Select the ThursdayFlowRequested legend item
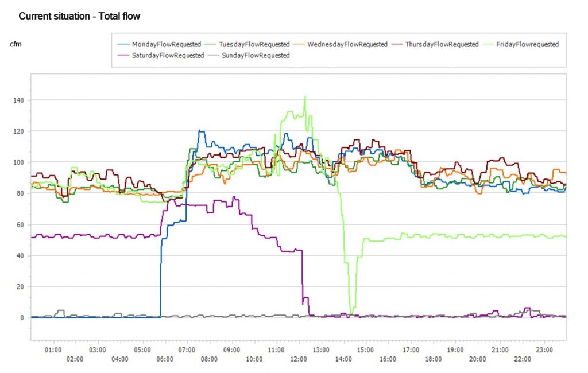Viewport: 588px width, 373px height. click(442, 44)
